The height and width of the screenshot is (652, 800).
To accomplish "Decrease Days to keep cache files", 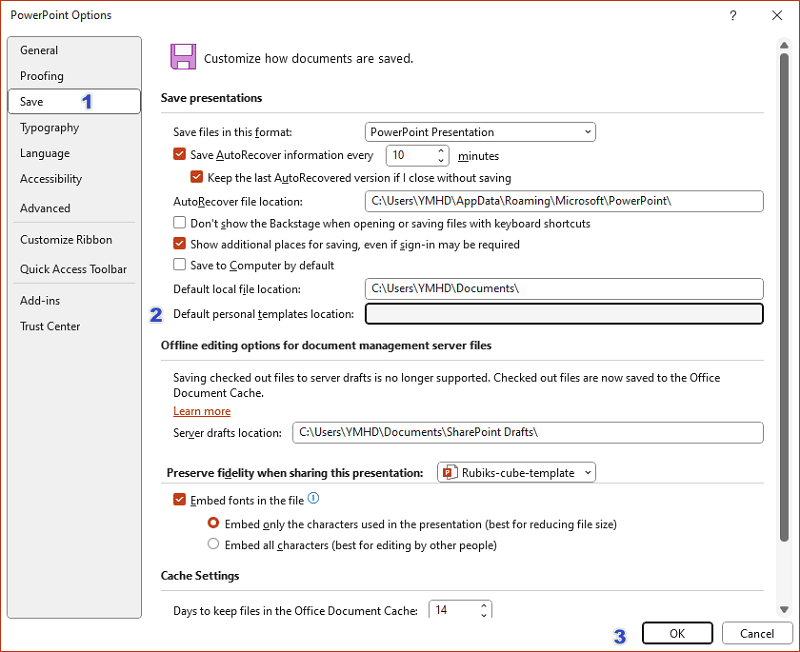I will (x=484, y=615).
